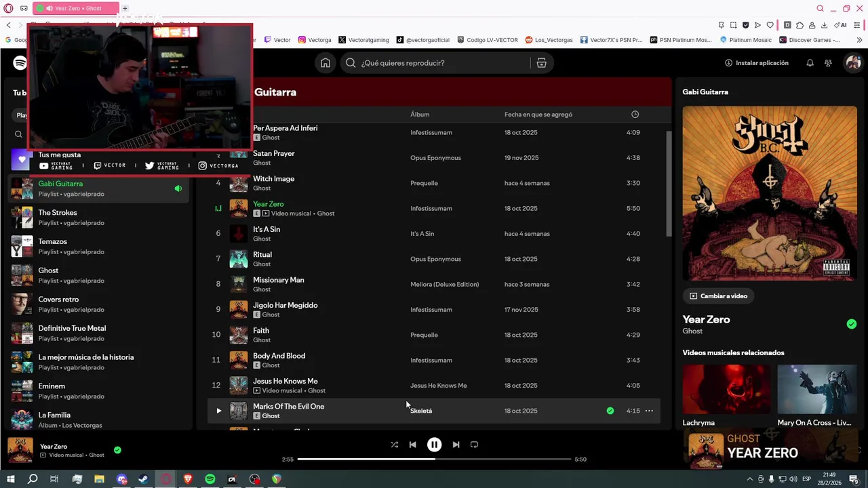Toggle saved check for Year Zero in right panel

tap(852, 324)
